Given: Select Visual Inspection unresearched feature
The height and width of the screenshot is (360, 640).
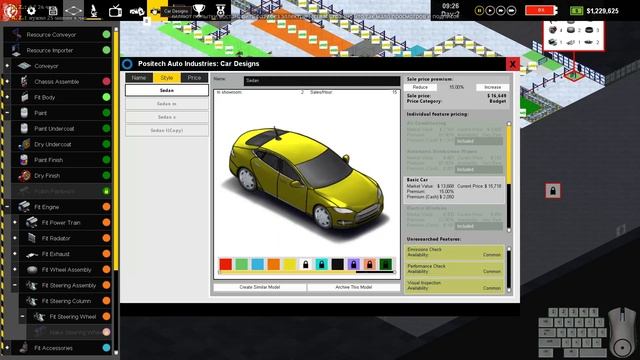Looking at the screenshot, I should [x=454, y=285].
